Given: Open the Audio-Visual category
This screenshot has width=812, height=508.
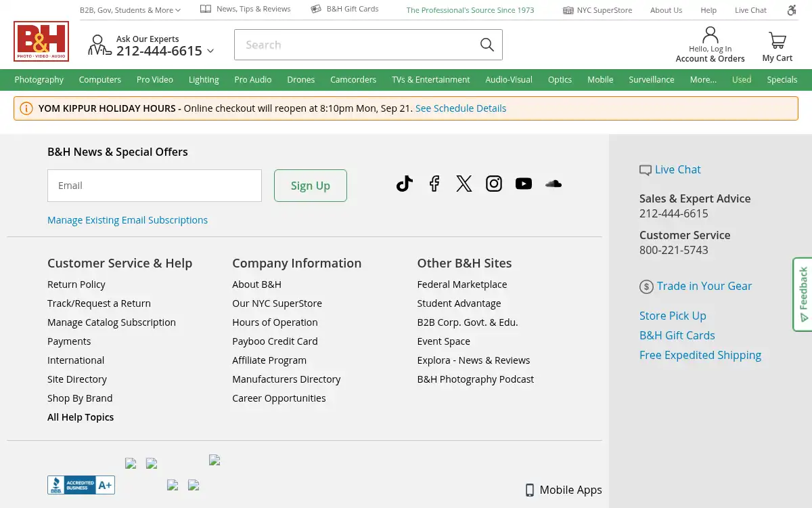Looking at the screenshot, I should tap(509, 79).
